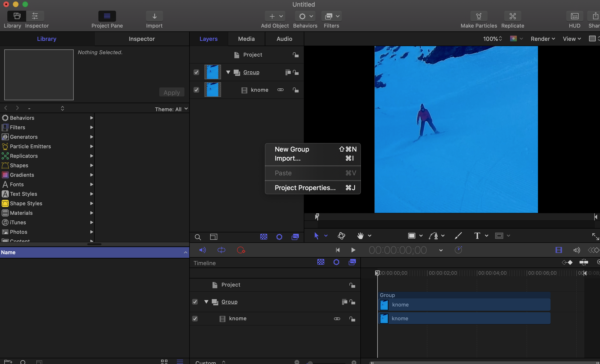The width and height of the screenshot is (600, 364).
Task: Click the timeline snapping icon
Action: [583, 262]
